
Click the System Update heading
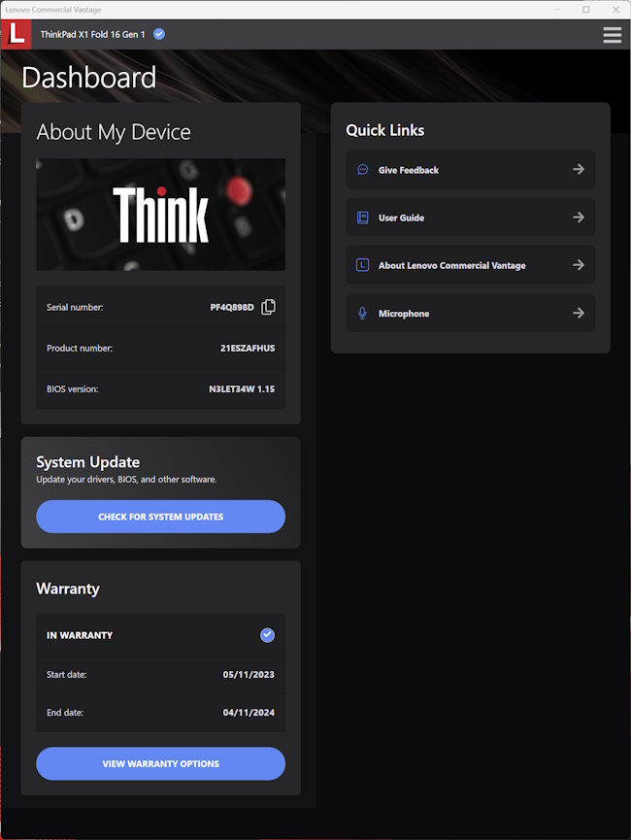(87, 462)
